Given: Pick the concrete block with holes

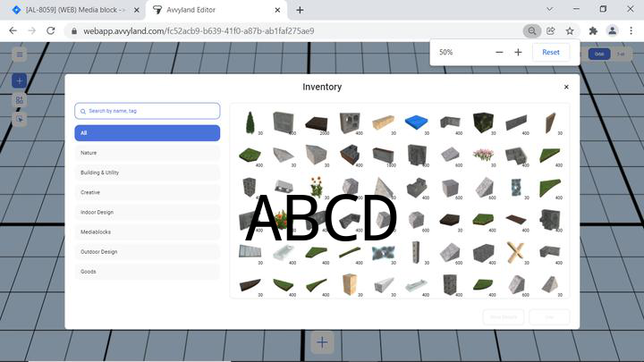Looking at the screenshot, I should (x=350, y=122).
